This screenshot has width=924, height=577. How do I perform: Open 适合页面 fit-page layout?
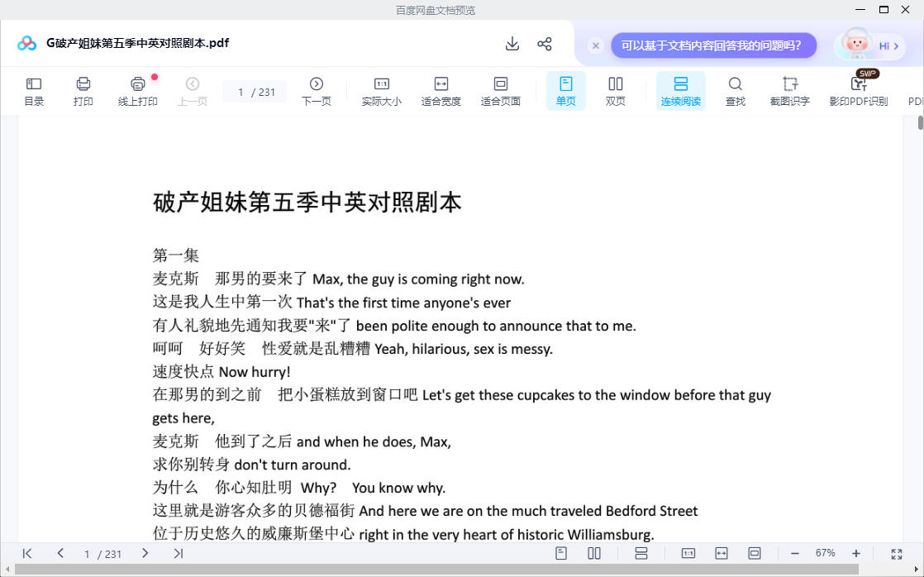click(500, 91)
